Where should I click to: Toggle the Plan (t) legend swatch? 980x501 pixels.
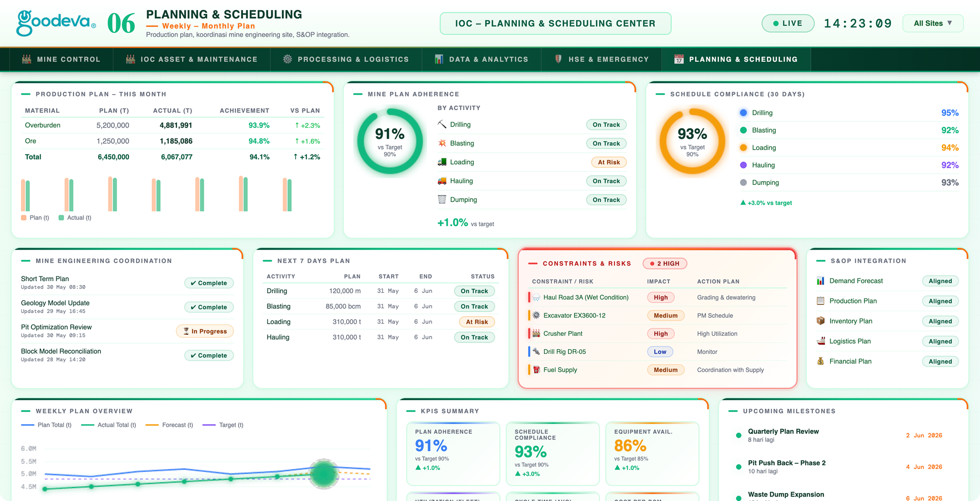tap(24, 218)
